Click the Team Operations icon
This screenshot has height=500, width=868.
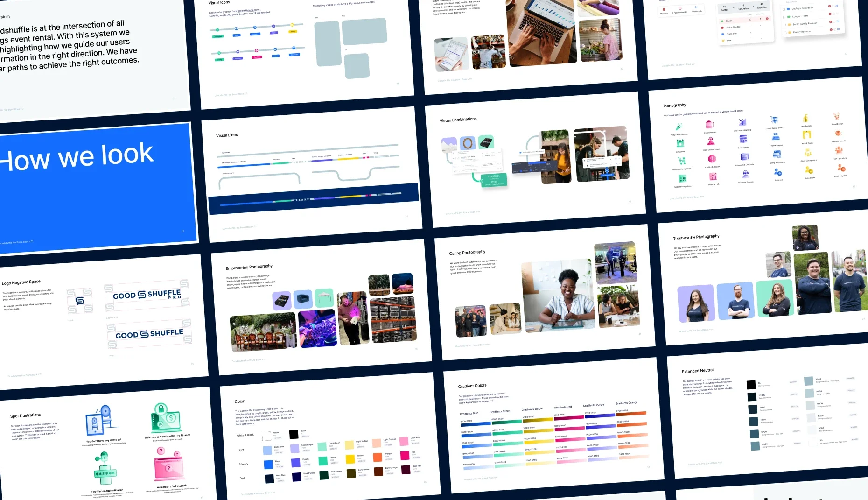click(x=839, y=150)
